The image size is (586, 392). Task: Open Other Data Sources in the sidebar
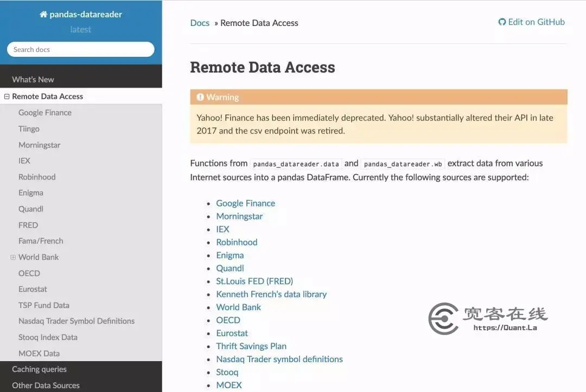46,385
